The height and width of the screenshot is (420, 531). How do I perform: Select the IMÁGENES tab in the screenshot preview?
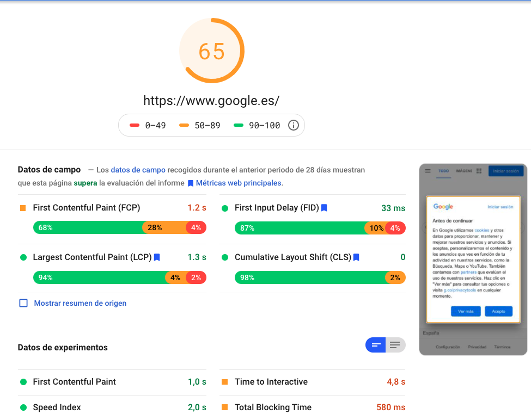(x=463, y=171)
